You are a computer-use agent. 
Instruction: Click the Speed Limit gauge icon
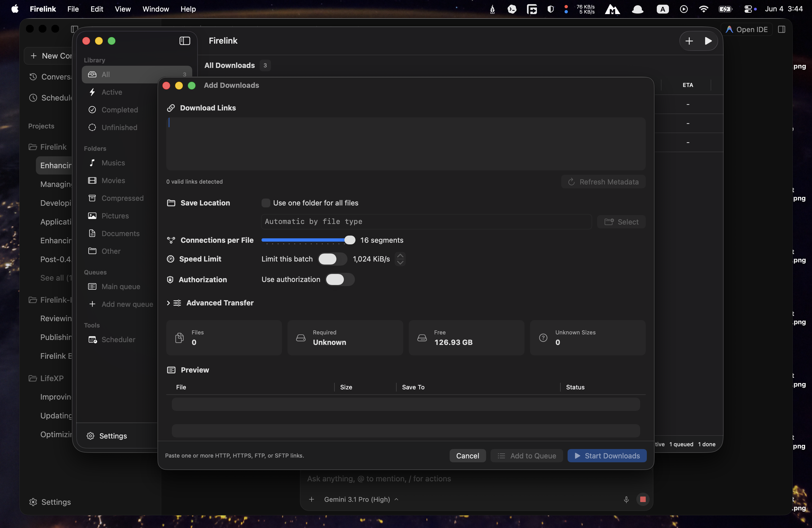click(x=171, y=259)
